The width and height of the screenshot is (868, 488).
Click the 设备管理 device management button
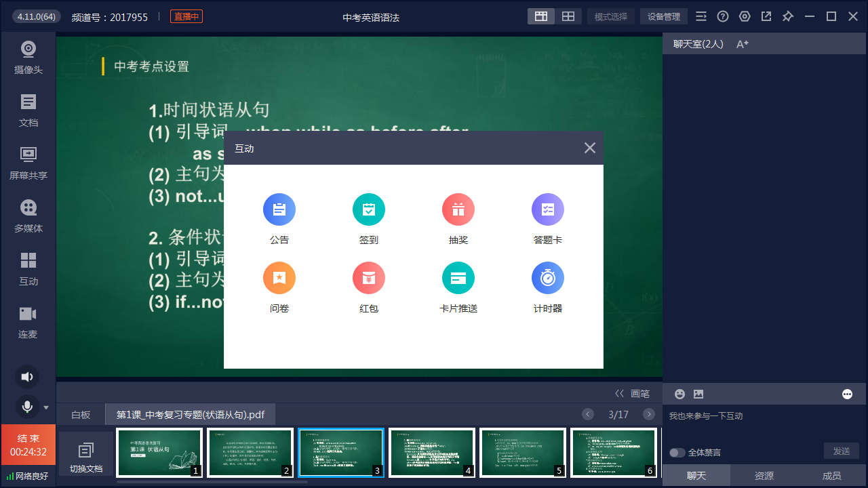tap(663, 17)
